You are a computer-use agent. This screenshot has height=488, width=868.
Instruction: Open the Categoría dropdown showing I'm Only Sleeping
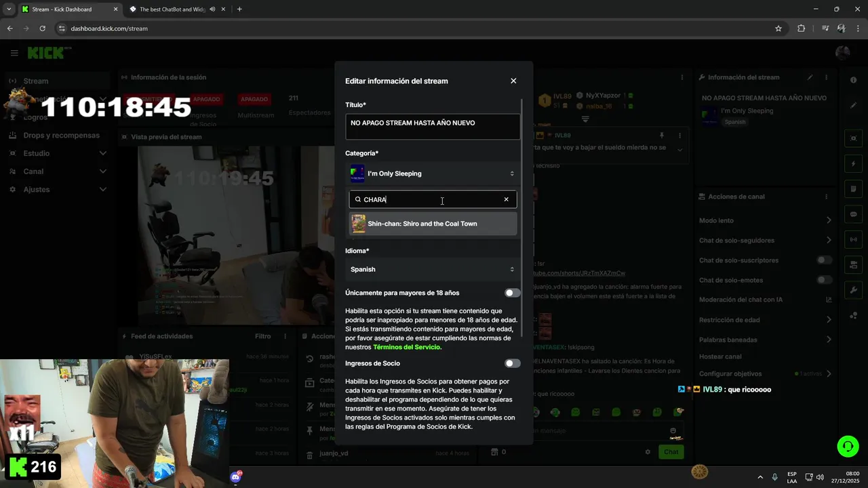pos(433,174)
